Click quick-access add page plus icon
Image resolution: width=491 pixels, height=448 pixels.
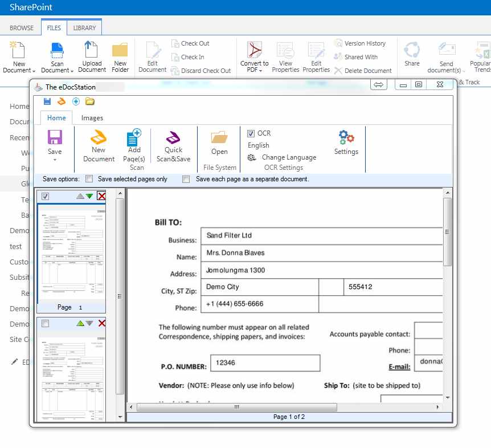(76, 101)
